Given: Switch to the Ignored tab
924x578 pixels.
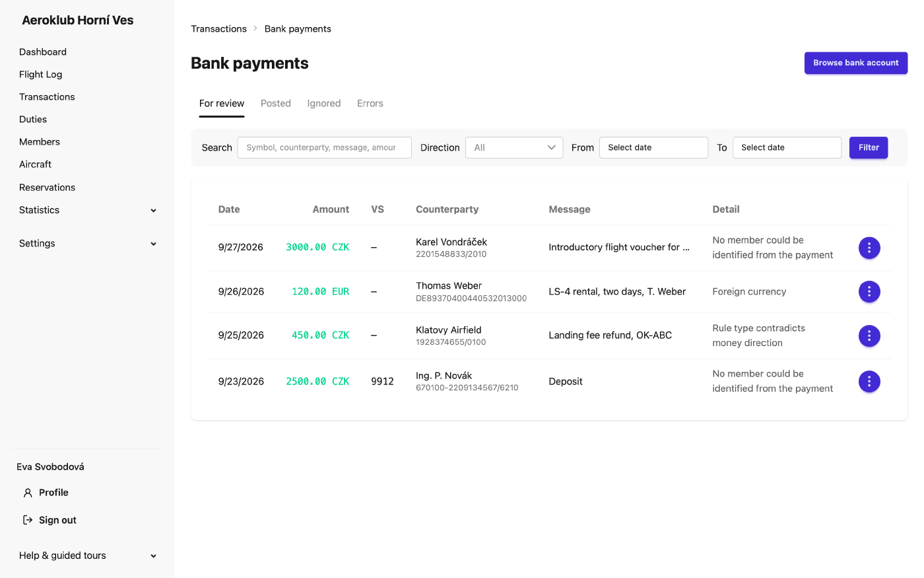Looking at the screenshot, I should [x=324, y=104].
